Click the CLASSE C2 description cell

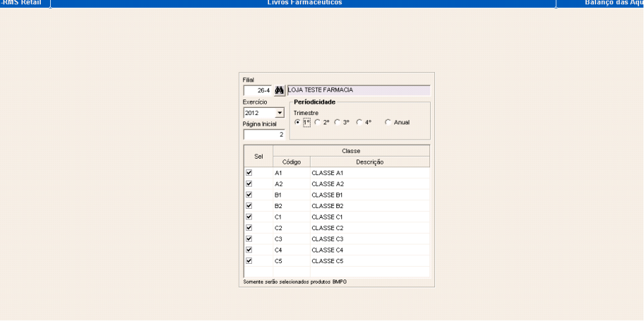click(370, 228)
